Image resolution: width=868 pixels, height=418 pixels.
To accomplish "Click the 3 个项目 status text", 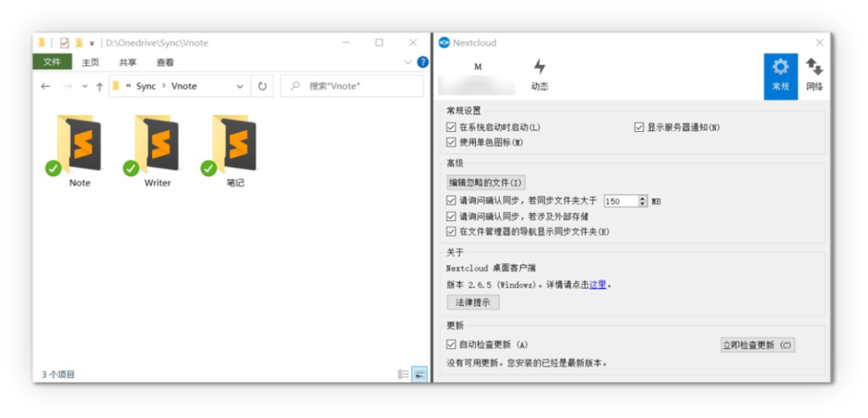I will click(58, 375).
